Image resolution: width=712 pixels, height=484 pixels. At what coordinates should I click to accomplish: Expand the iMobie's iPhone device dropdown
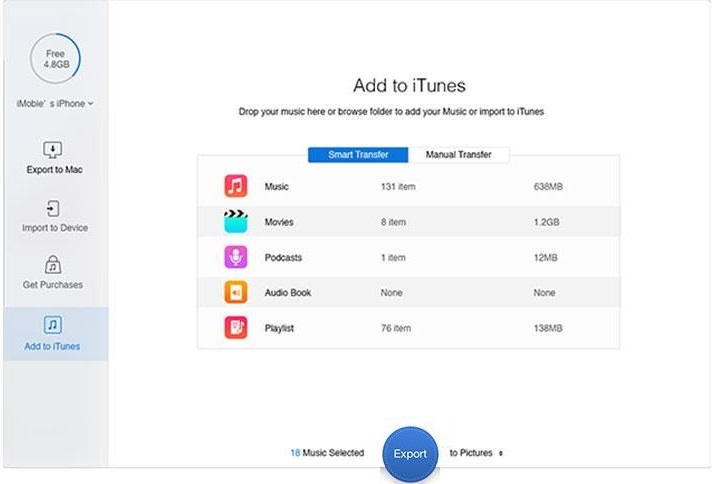tap(55, 104)
